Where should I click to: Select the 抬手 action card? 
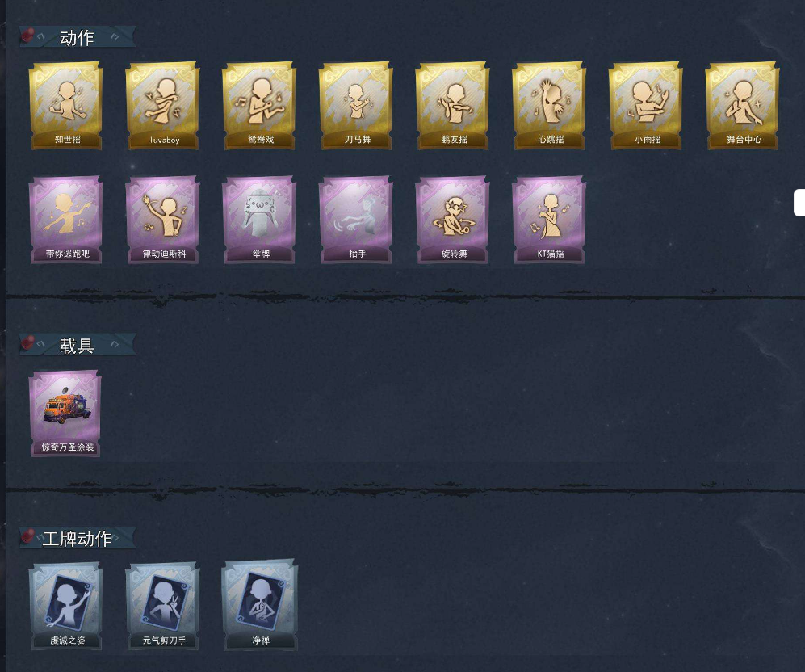tap(356, 220)
